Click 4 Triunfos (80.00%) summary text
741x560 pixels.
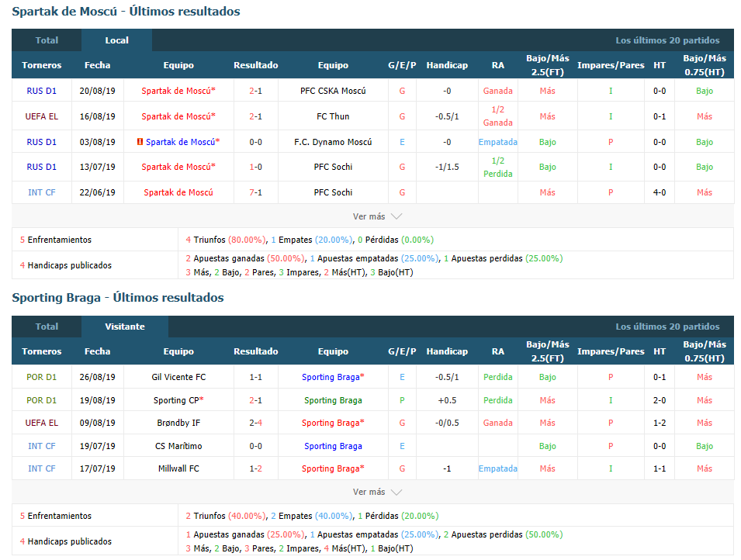[227, 240]
